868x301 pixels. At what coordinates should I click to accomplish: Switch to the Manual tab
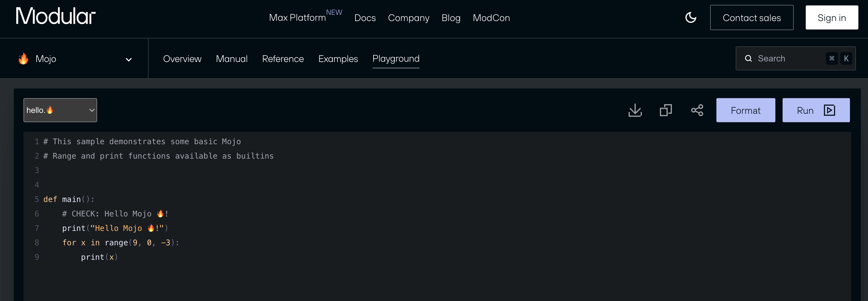232,59
